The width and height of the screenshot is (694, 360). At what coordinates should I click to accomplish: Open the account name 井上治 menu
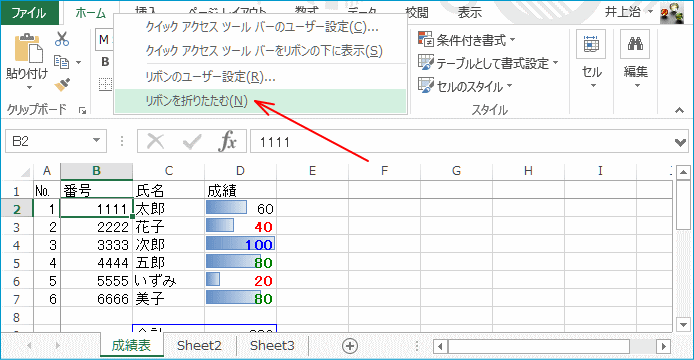[x=628, y=12]
